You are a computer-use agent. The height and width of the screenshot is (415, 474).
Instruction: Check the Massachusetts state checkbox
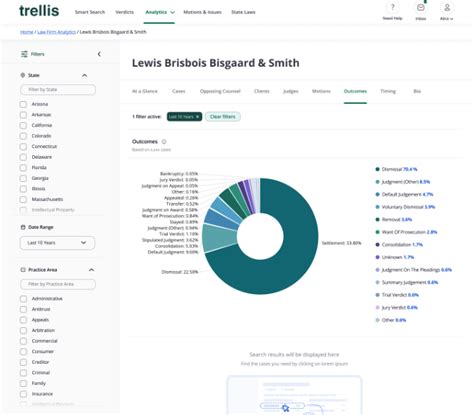(23, 199)
